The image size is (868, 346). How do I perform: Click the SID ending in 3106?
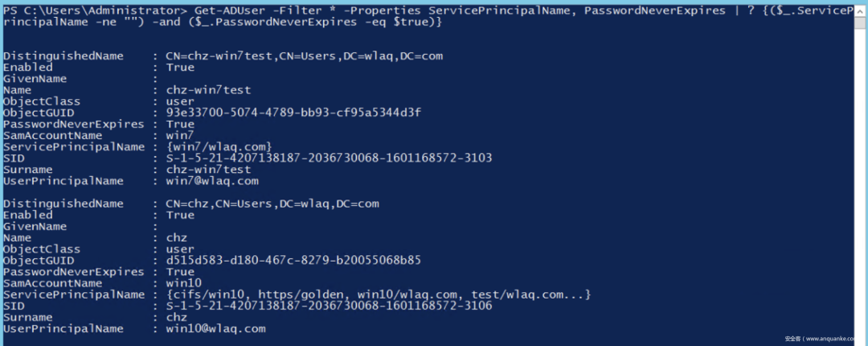329,306
